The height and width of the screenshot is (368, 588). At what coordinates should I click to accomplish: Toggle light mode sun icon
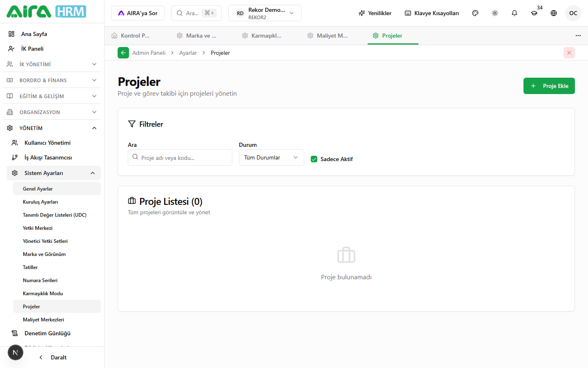[495, 13]
